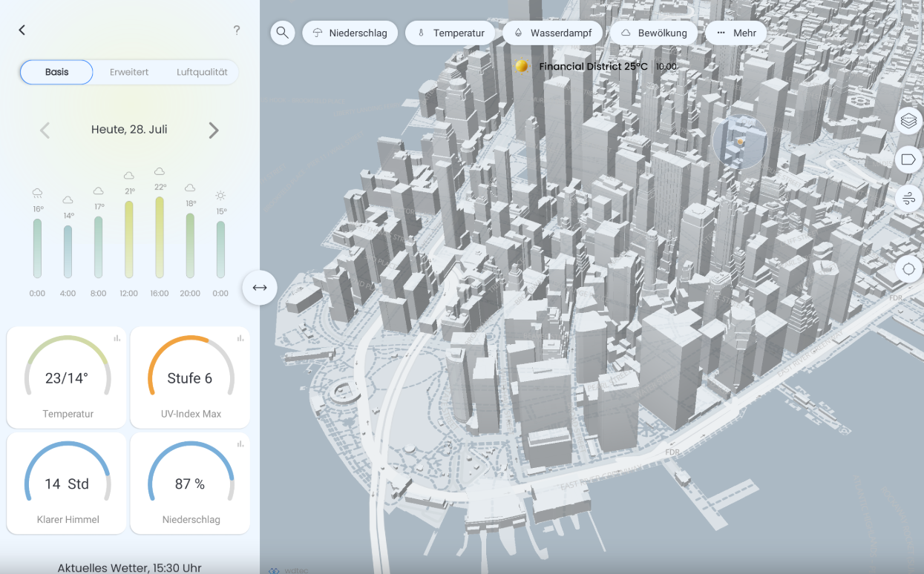
Task: Open the UV-Index Max card chart icon
Action: pos(240,338)
